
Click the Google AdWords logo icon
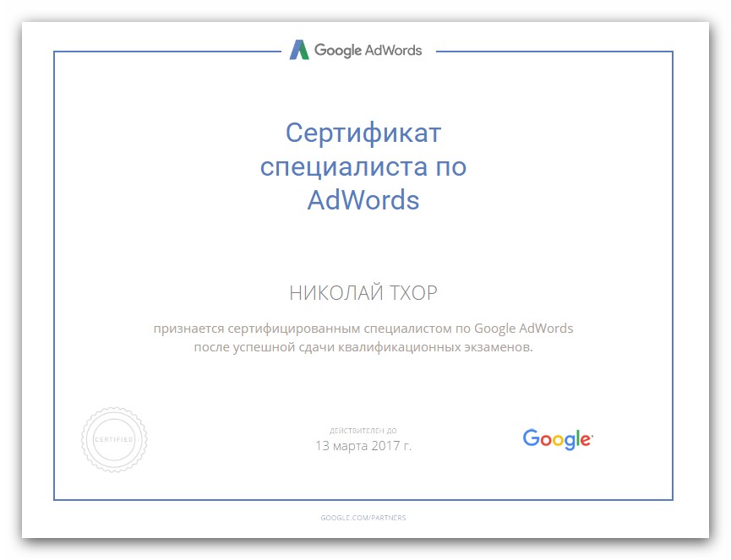click(299, 50)
